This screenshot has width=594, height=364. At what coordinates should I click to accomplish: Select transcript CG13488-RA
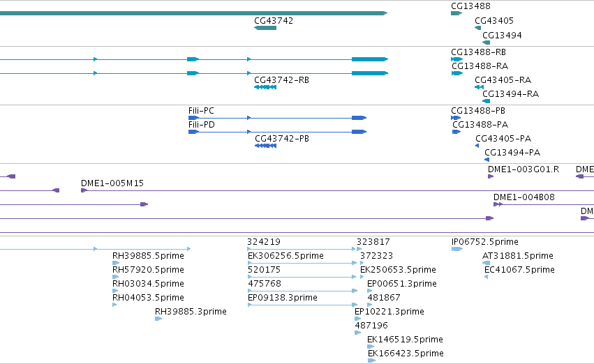(480, 66)
